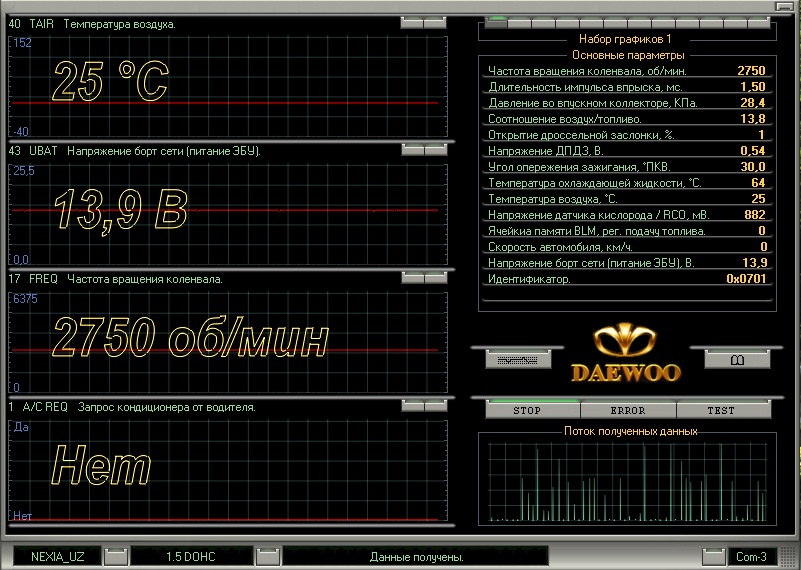Toggle the TEST mode button
801x570 pixels.
(x=720, y=410)
